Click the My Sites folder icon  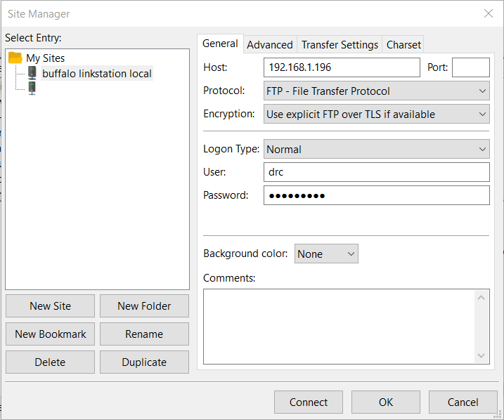point(15,58)
